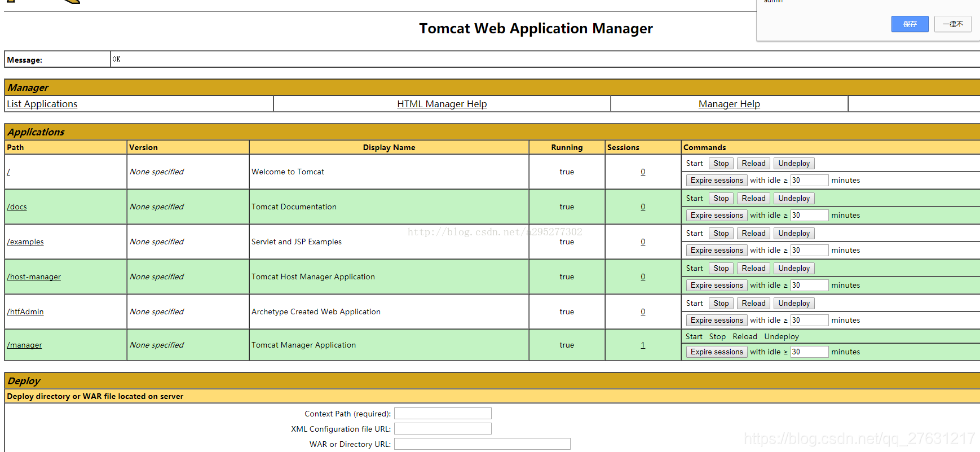Edit idle minutes field for /manager row

point(809,352)
